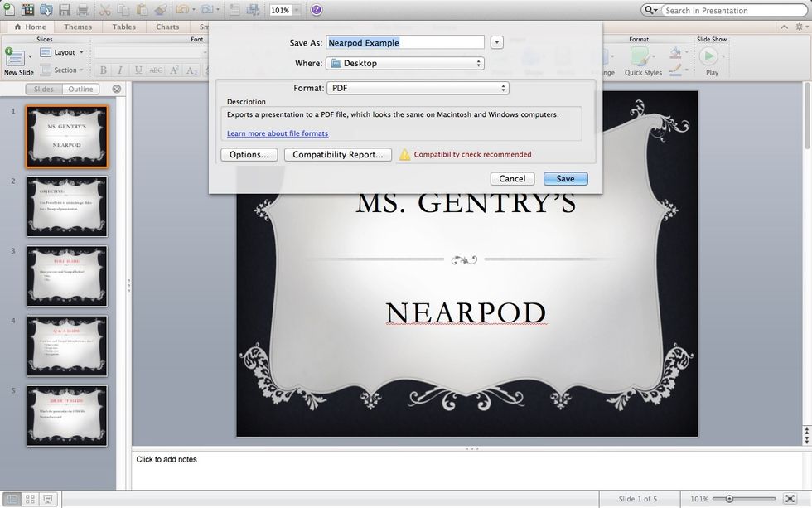812x508 pixels.
Task: Click the Cut scissors icon
Action: 104,9
